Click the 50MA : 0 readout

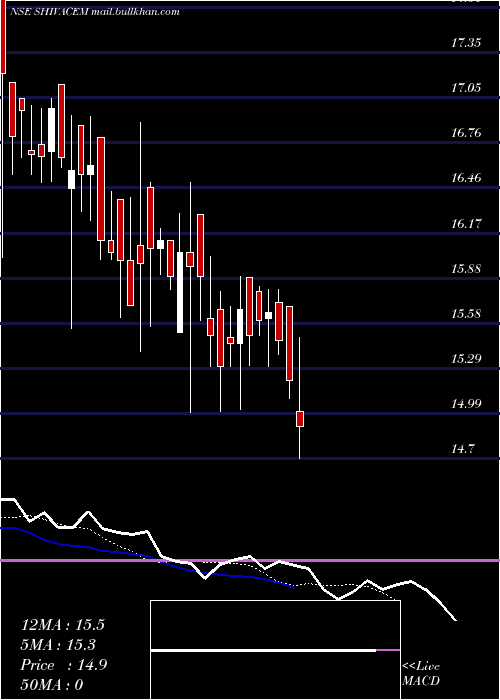pyautogui.click(x=52, y=685)
